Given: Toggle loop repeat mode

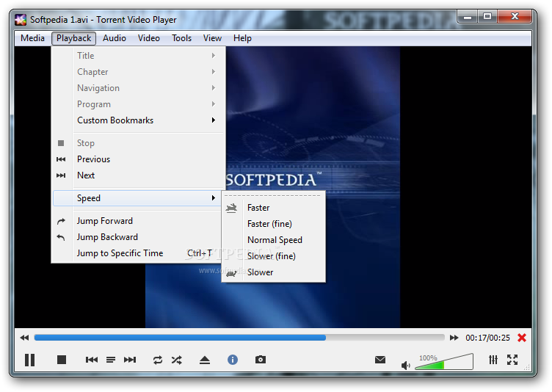Looking at the screenshot, I should [158, 360].
